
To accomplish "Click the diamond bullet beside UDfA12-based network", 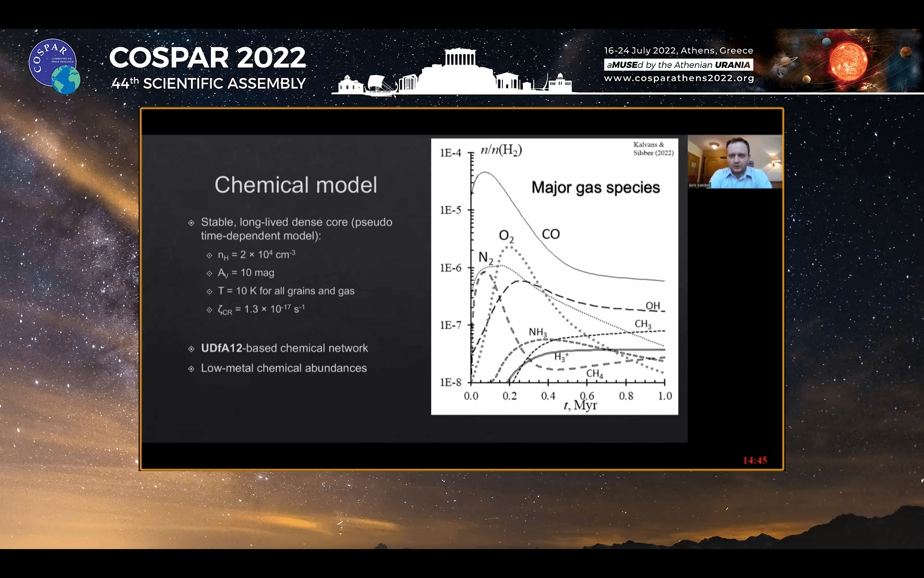I will [192, 349].
